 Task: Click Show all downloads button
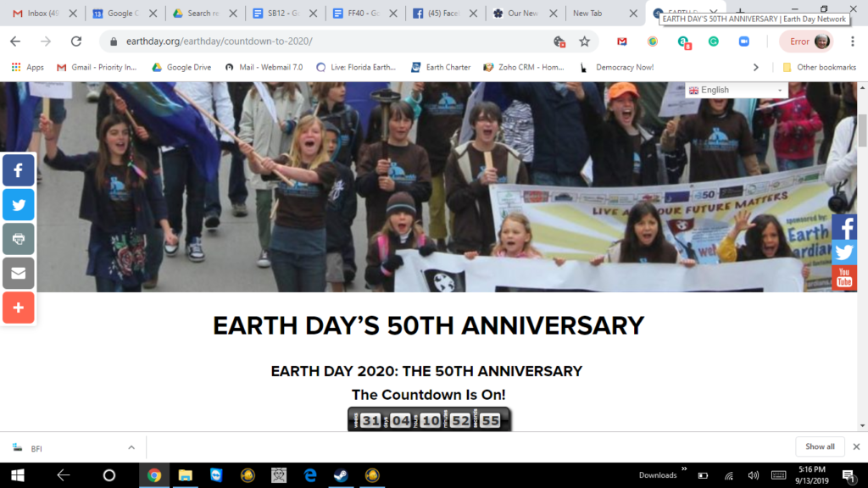point(820,446)
